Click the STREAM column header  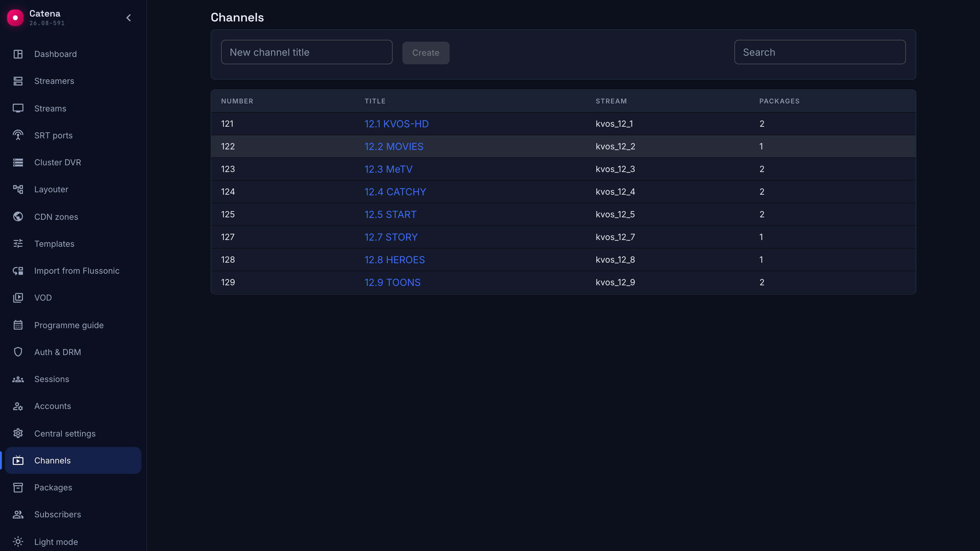(x=611, y=101)
